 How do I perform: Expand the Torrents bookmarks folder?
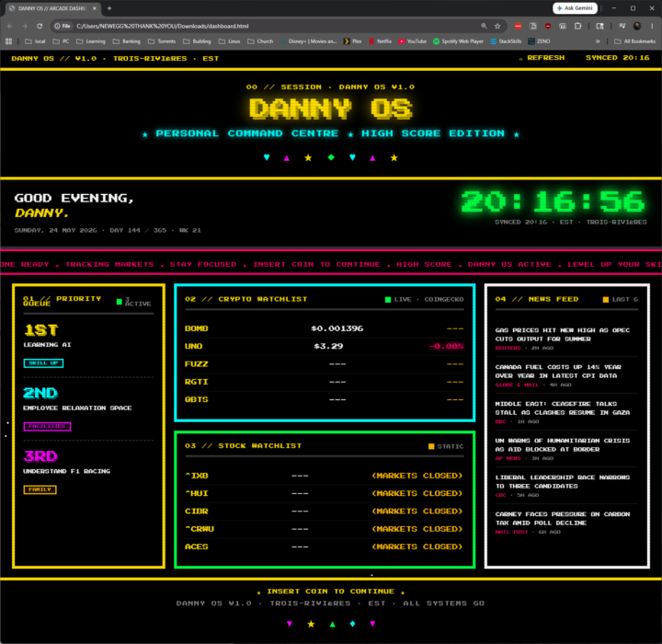pyautogui.click(x=162, y=41)
